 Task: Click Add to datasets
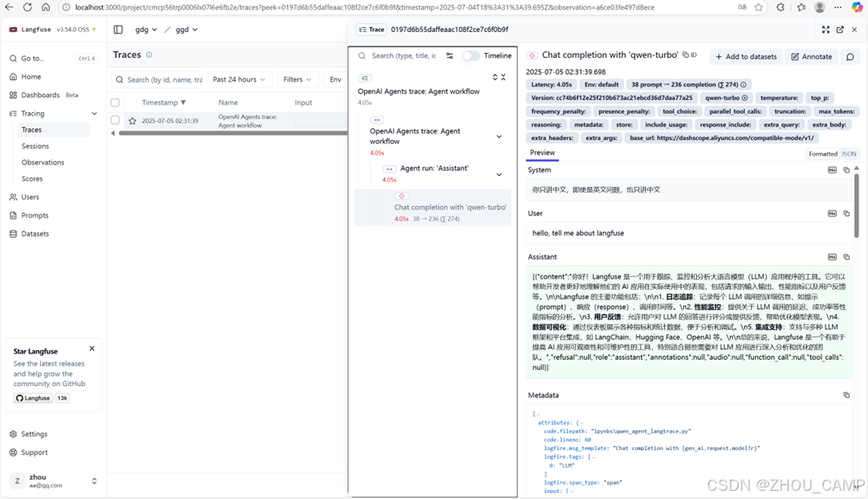pyautogui.click(x=745, y=56)
